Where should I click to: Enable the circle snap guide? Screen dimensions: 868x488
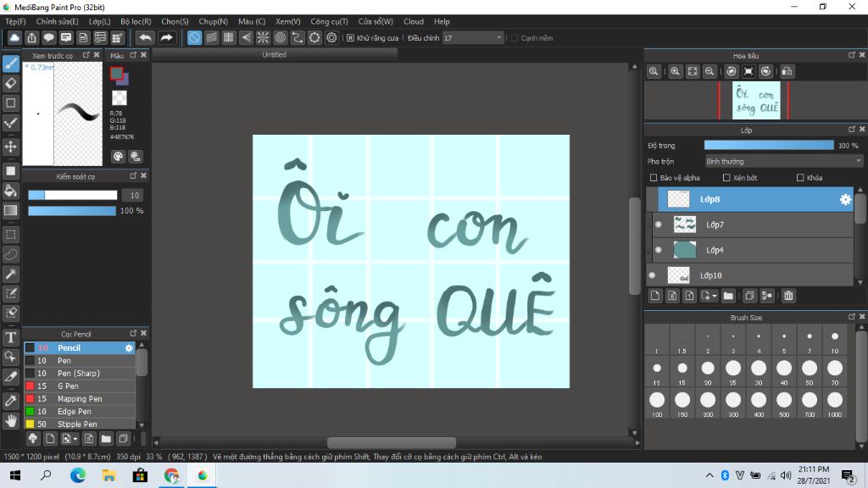280,37
